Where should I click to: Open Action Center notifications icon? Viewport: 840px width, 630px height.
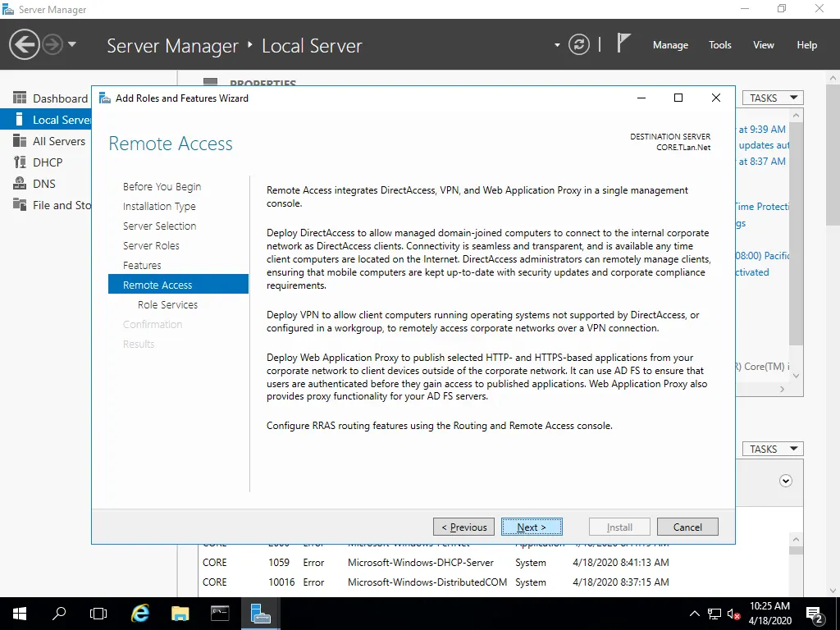pos(815,614)
